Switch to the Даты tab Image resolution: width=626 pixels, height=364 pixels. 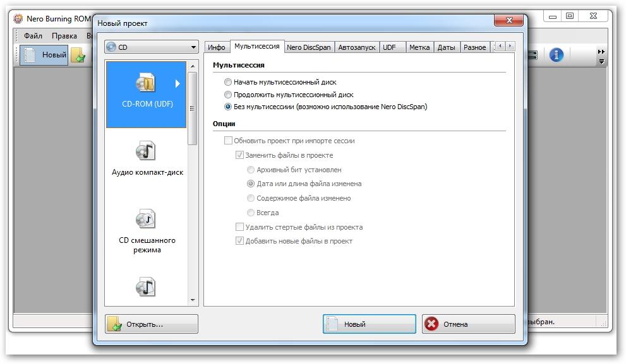click(447, 47)
